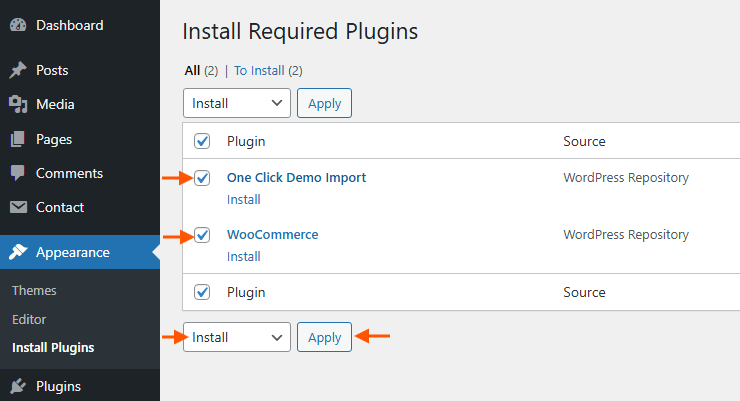Open the Editor submenu item
740x401 pixels.
click(29, 319)
